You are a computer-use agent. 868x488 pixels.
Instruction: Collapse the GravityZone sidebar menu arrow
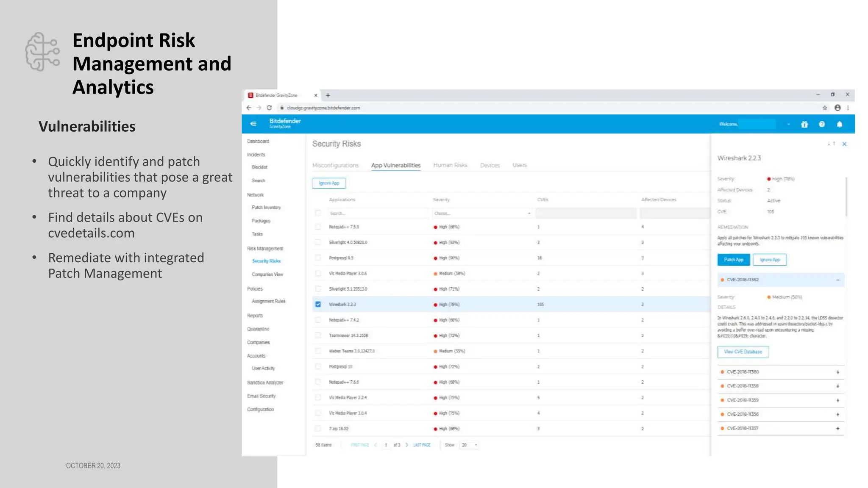click(253, 124)
